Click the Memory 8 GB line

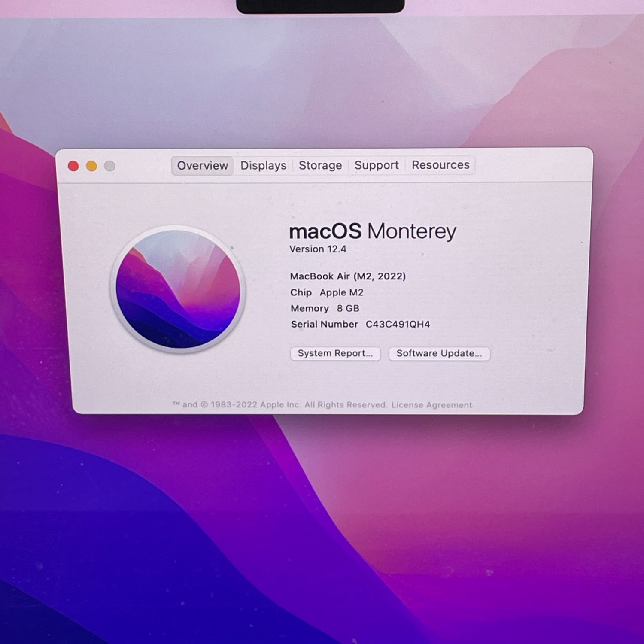click(325, 308)
